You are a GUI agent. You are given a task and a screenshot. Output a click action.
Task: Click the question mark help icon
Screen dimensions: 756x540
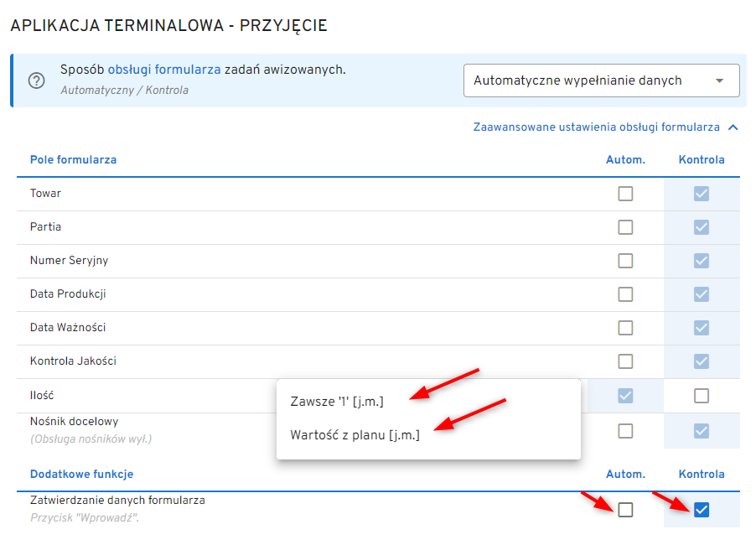[x=36, y=80]
